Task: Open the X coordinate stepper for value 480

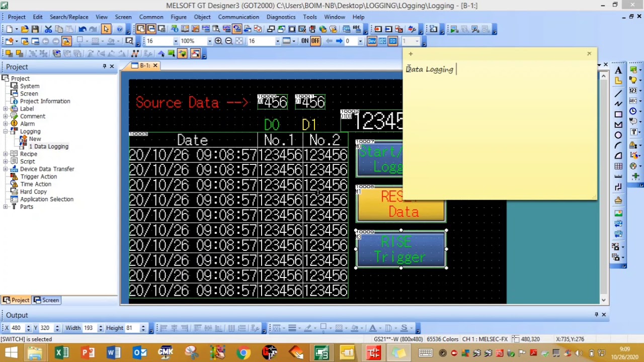Action: coord(28,328)
